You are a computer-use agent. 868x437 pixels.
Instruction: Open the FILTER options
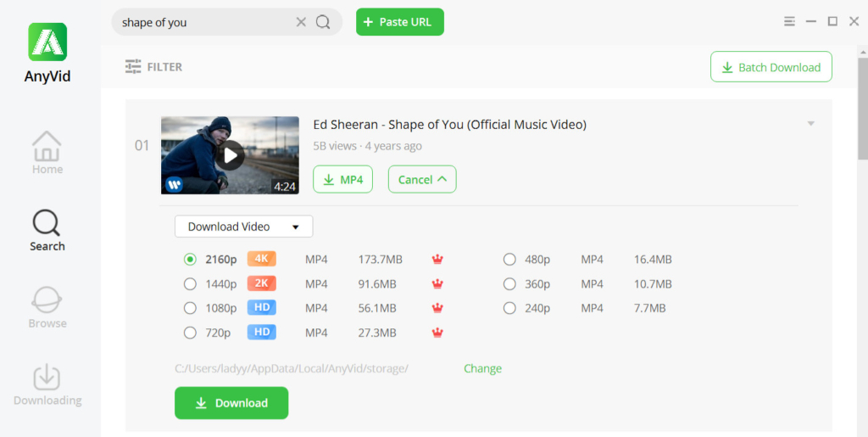(153, 67)
